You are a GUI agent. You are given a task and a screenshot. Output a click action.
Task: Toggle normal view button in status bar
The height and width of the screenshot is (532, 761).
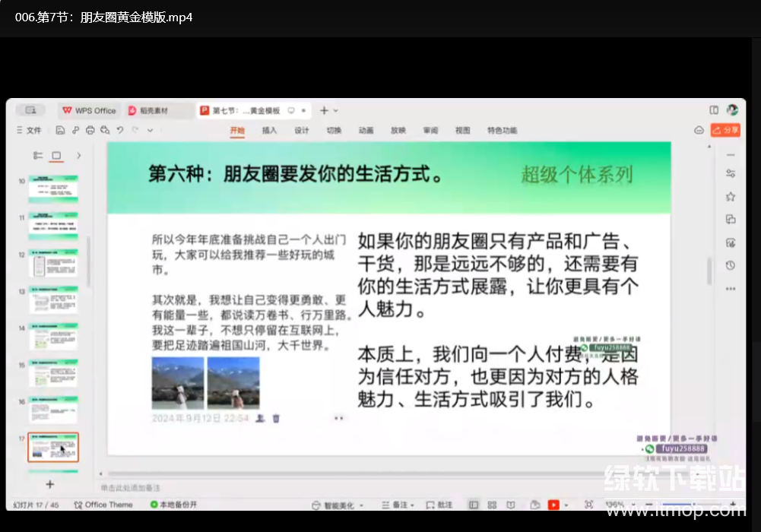474,505
